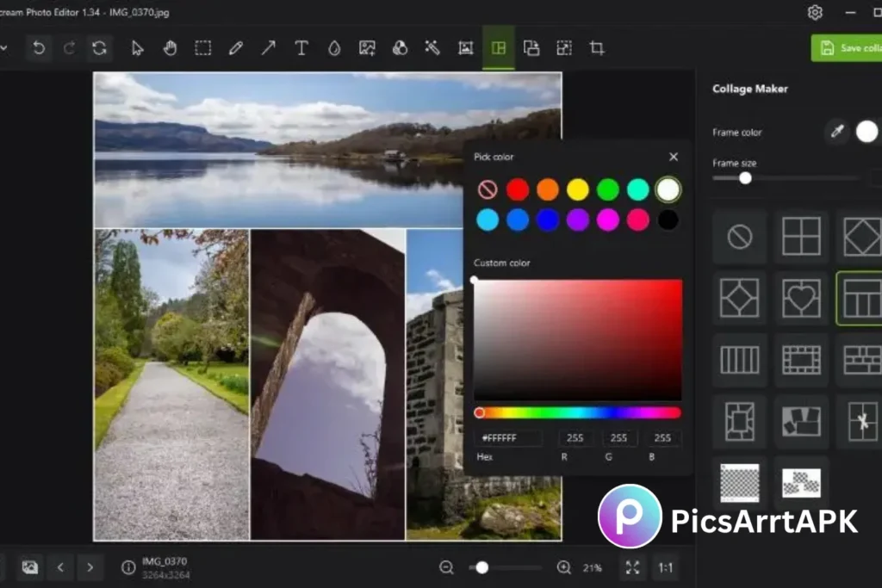Select the Crop tool
This screenshot has width=882, height=588.
pos(596,48)
